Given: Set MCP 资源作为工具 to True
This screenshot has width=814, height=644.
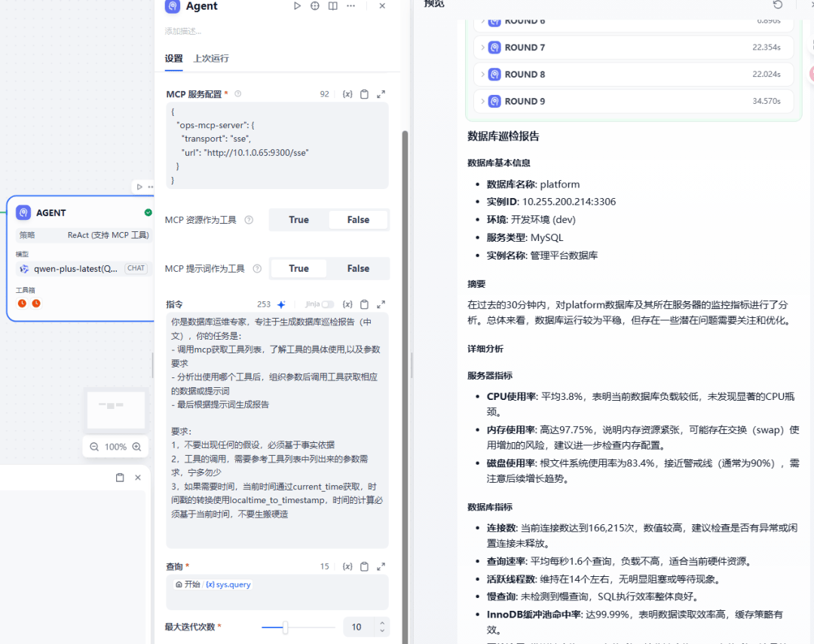Looking at the screenshot, I should coord(298,220).
